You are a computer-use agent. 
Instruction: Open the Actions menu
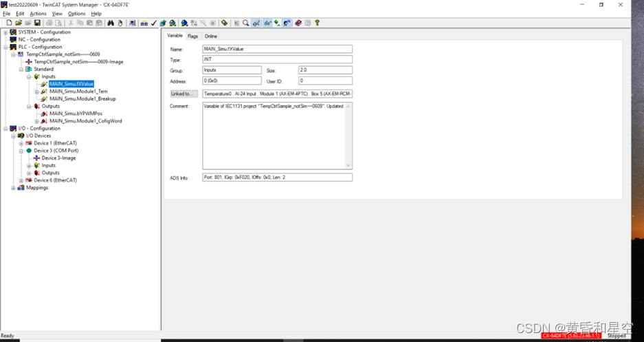pos(38,14)
